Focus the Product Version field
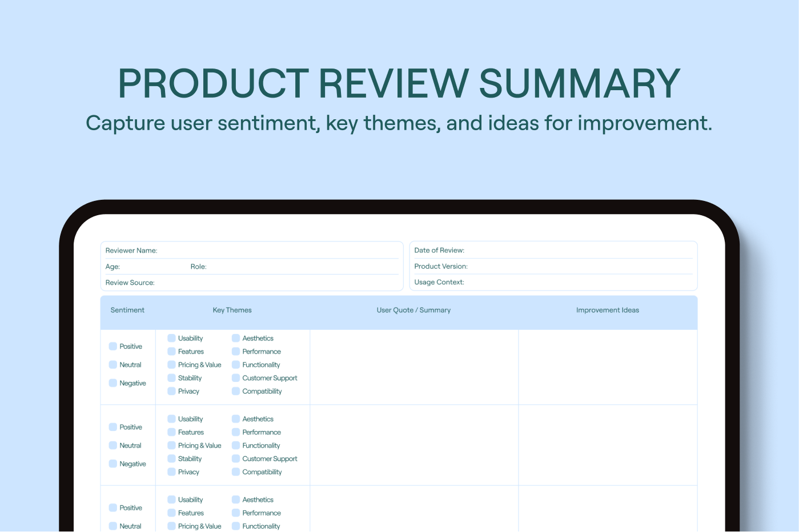This screenshot has height=532, width=799. pyautogui.click(x=579, y=267)
